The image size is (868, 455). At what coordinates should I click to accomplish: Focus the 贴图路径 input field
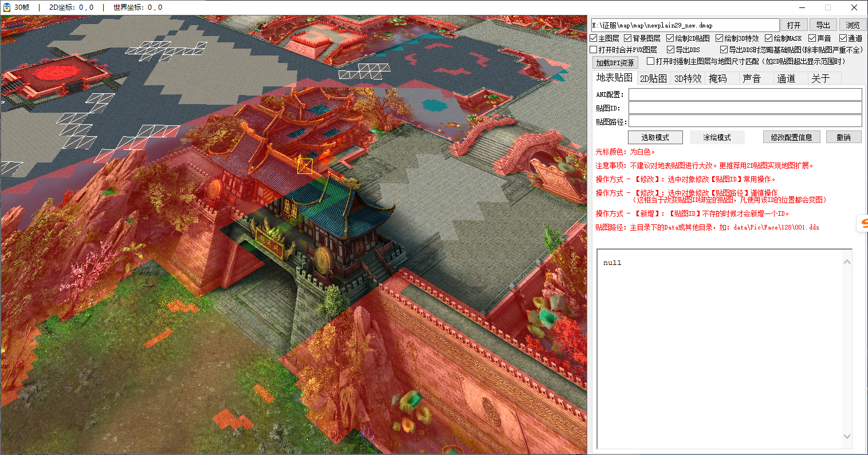(745, 121)
